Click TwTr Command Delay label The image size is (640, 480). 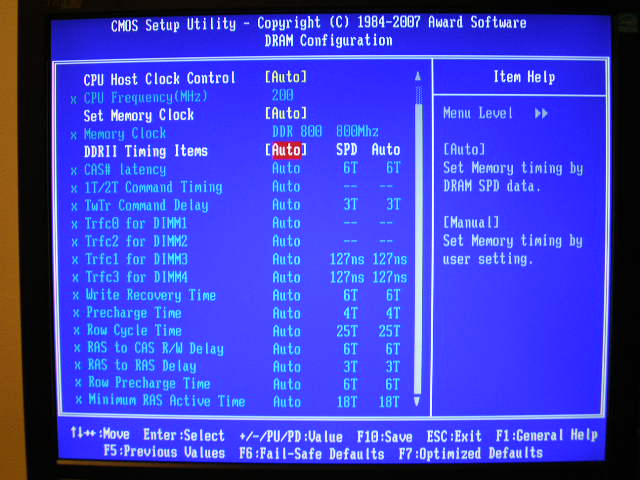pyautogui.click(x=146, y=205)
